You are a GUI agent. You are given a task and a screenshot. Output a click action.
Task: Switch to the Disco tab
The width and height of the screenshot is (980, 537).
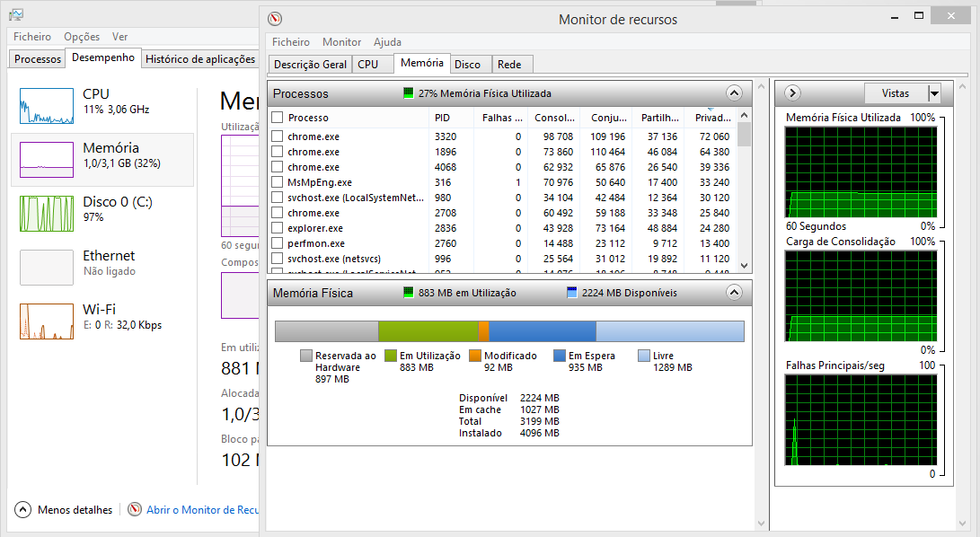coord(467,65)
